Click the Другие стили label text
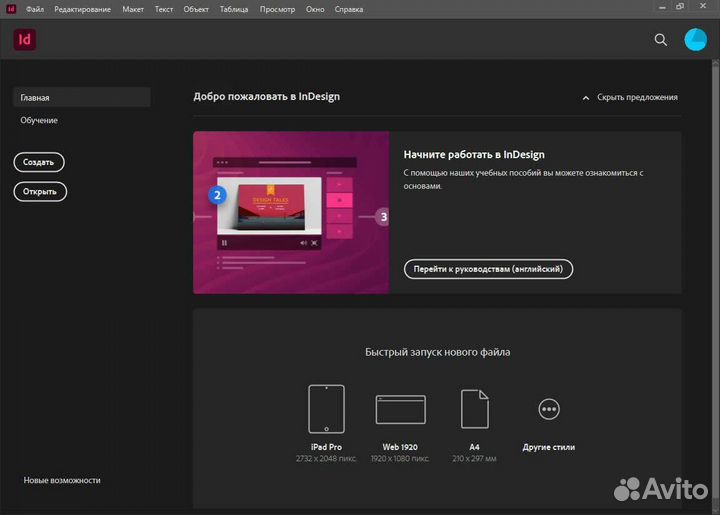This screenshot has height=515, width=720. [549, 447]
